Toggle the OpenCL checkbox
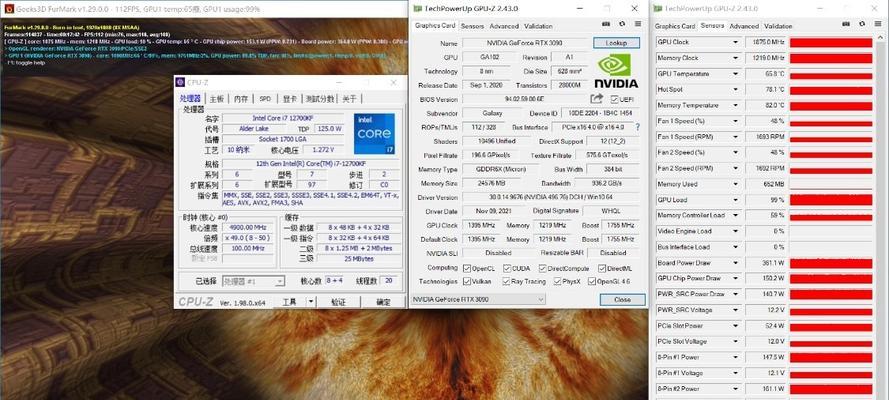This screenshot has height=400, width=889. click(467, 269)
